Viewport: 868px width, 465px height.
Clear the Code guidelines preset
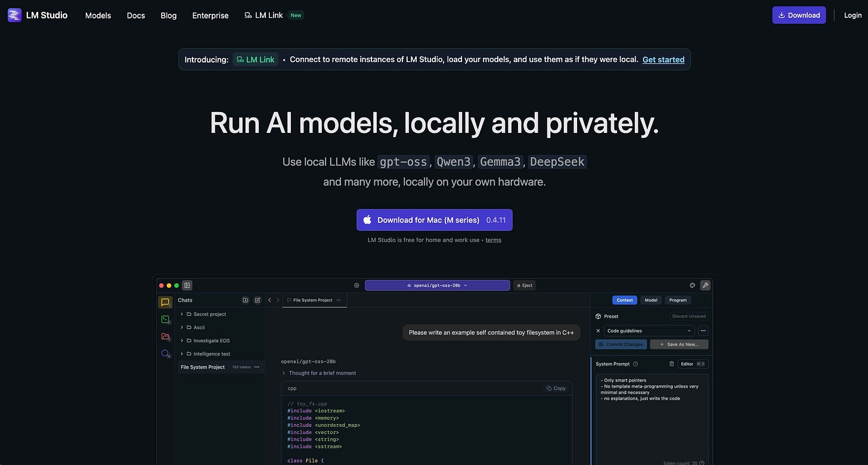599,331
